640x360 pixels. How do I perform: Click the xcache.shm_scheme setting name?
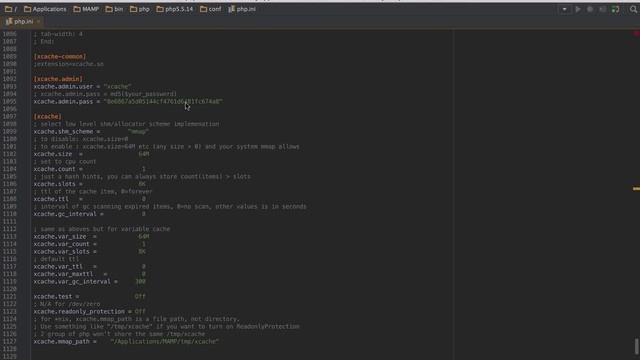pos(63,131)
